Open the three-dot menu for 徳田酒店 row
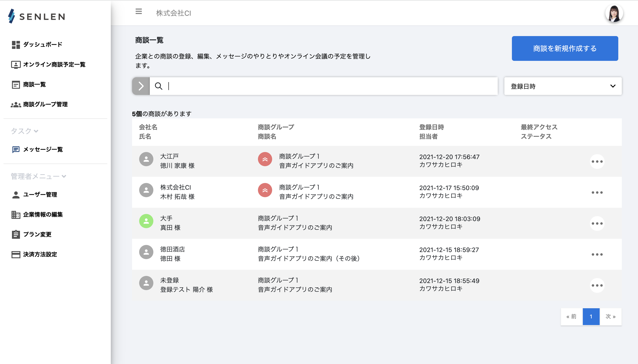The height and width of the screenshot is (364, 638). click(x=598, y=254)
